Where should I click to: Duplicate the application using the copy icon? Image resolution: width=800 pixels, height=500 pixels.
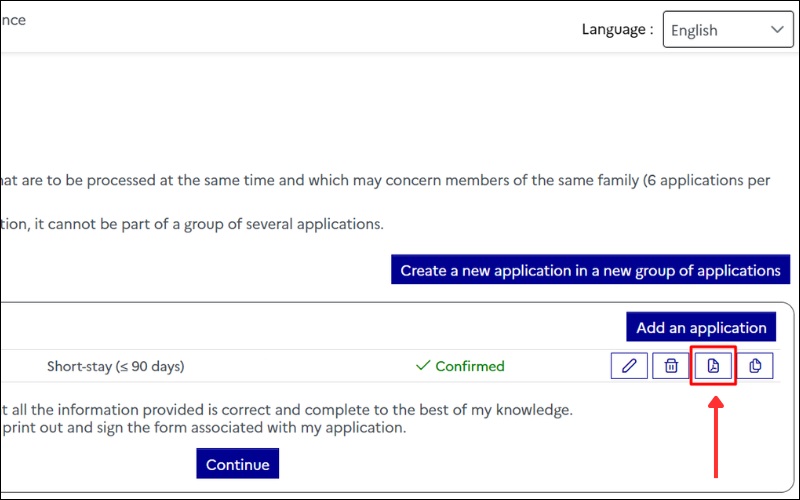pos(755,366)
